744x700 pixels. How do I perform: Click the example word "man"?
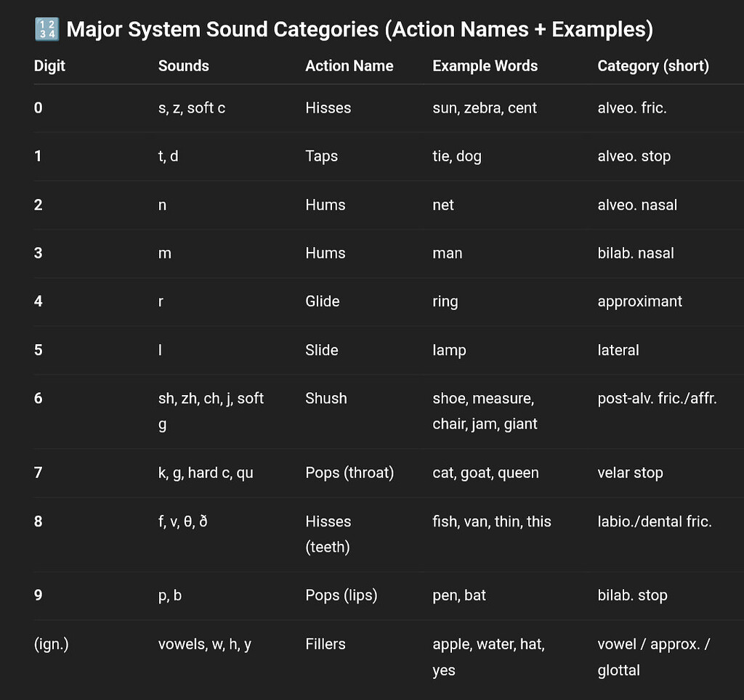[447, 253]
